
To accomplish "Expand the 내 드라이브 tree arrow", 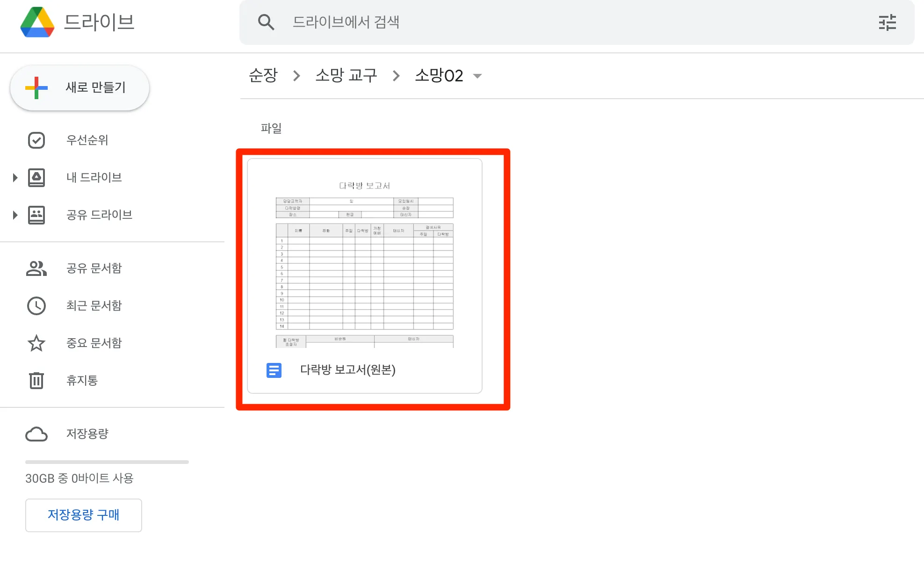I will point(15,178).
